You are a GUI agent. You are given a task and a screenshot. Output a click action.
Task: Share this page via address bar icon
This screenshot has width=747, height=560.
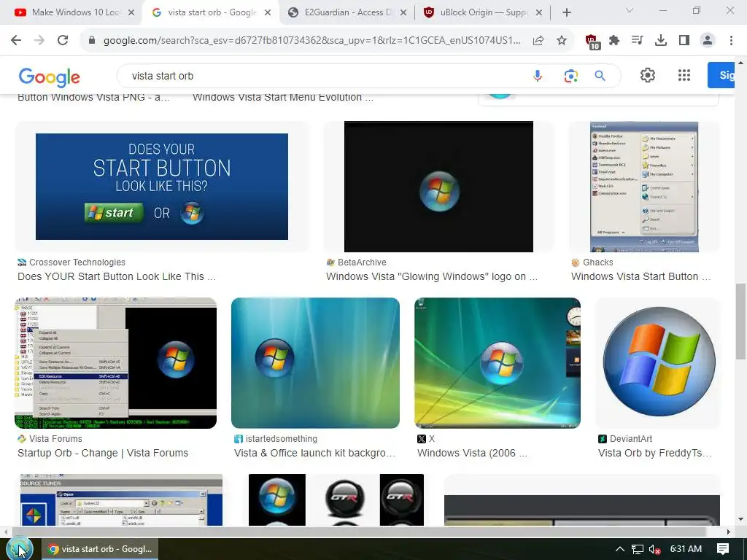pos(538,41)
